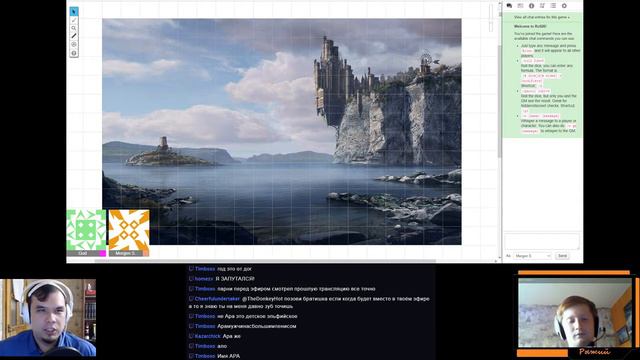Open the 'As: Morgon S.' speaker dropdown

(x=532, y=256)
